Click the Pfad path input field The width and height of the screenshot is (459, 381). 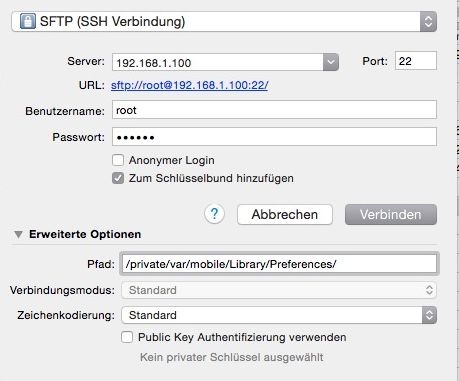(279, 264)
